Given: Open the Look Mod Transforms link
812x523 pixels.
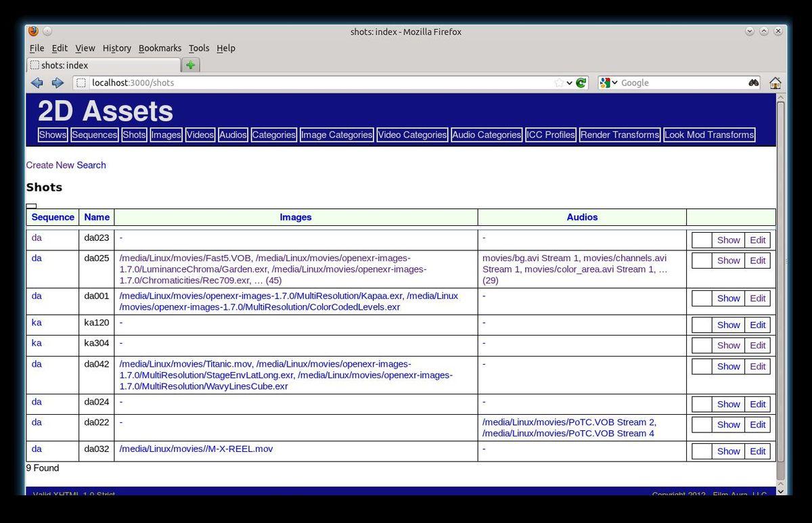Looking at the screenshot, I should click(709, 135).
